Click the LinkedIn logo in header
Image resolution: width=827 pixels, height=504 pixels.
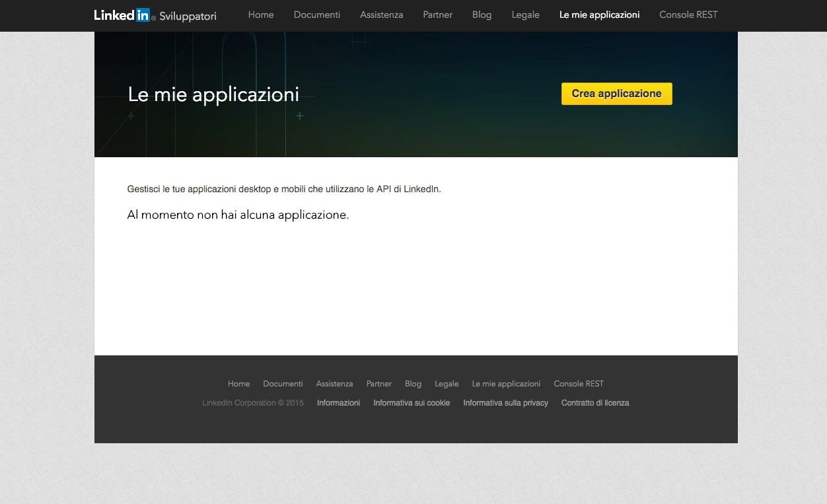pos(123,15)
